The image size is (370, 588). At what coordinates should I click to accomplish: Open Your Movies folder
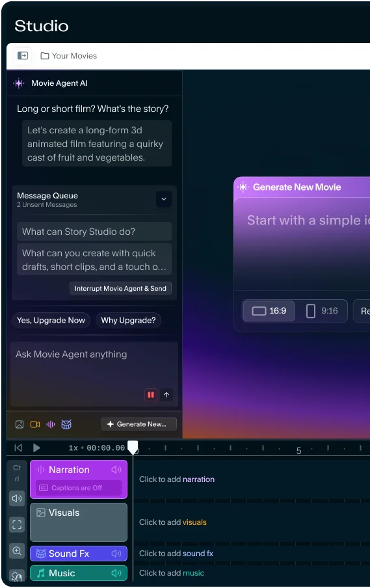(x=68, y=56)
